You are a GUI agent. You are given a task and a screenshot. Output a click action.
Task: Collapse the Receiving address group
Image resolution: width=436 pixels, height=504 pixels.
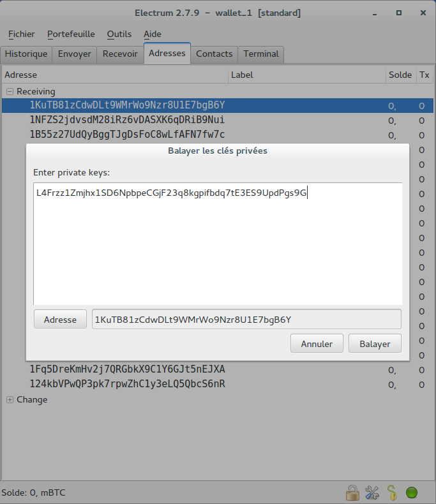(10, 92)
